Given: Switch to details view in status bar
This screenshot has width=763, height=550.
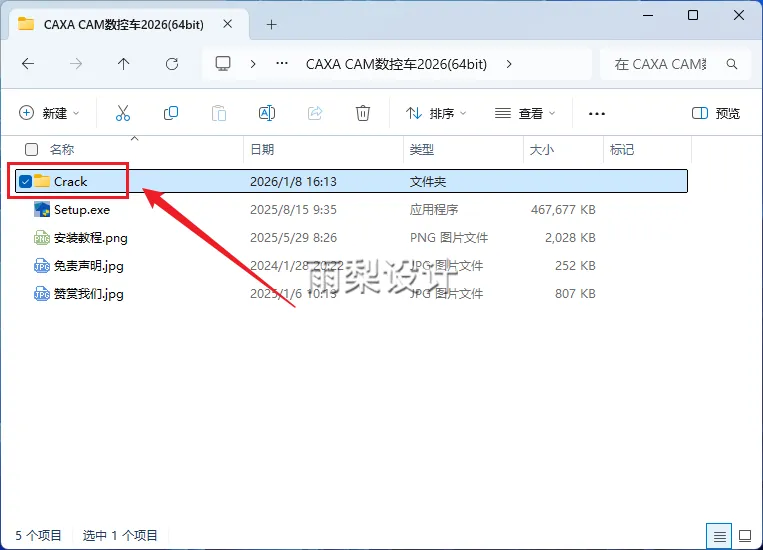Looking at the screenshot, I should (719, 536).
